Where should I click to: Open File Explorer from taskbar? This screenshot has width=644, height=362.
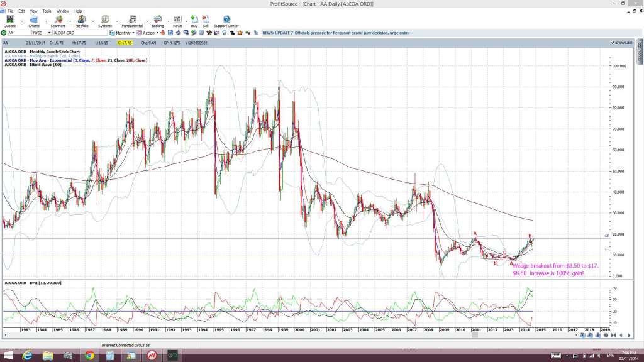pyautogui.click(x=48, y=356)
